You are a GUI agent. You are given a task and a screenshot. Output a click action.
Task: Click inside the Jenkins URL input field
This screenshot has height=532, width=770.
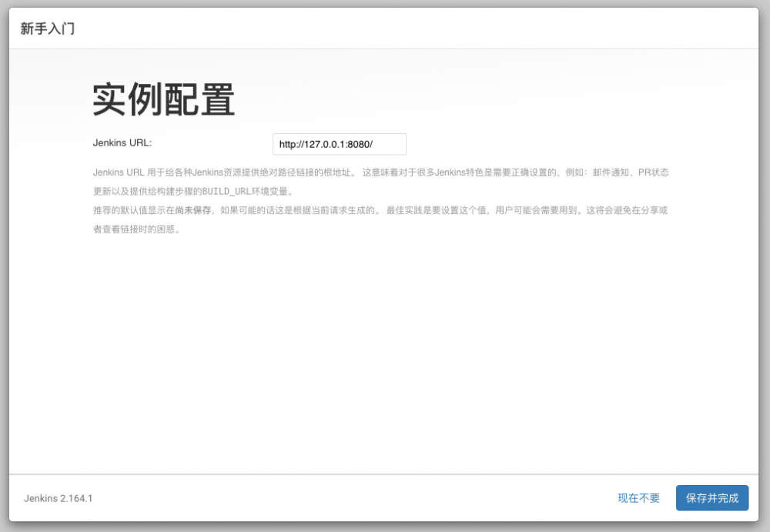tap(337, 144)
